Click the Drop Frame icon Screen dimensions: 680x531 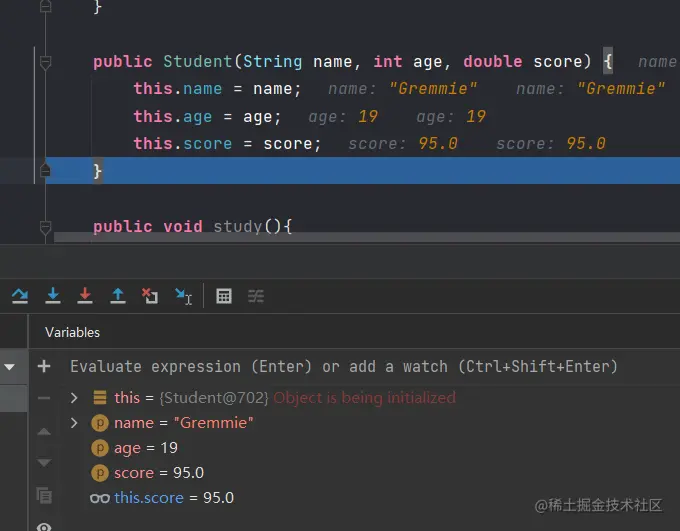click(x=150, y=296)
